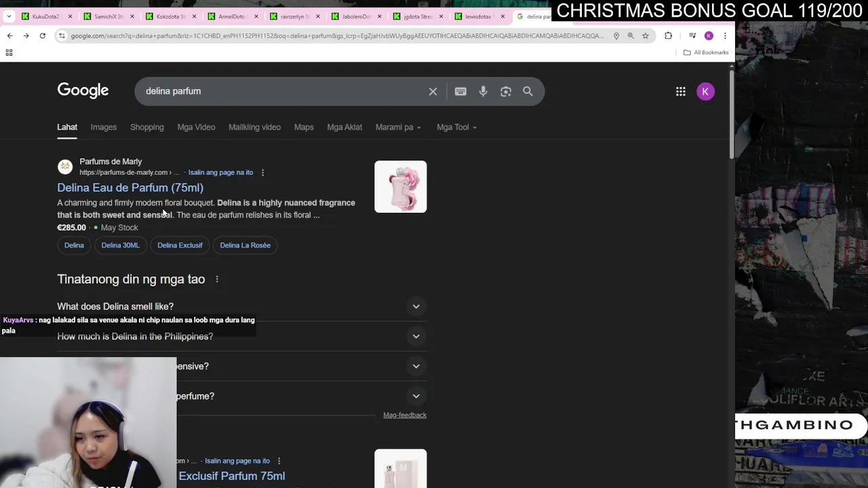Expand the Marami pa dropdown
Image resolution: width=868 pixels, height=488 pixels.
398,127
